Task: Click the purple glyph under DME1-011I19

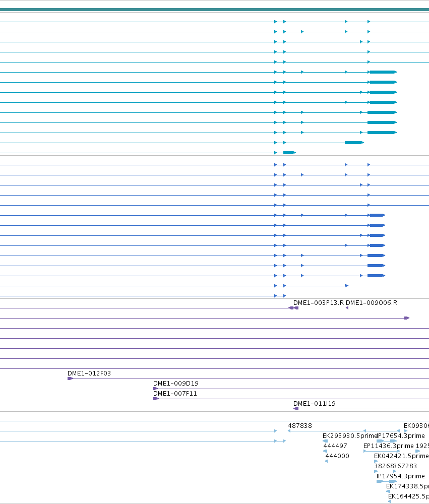Action: click(296, 409)
